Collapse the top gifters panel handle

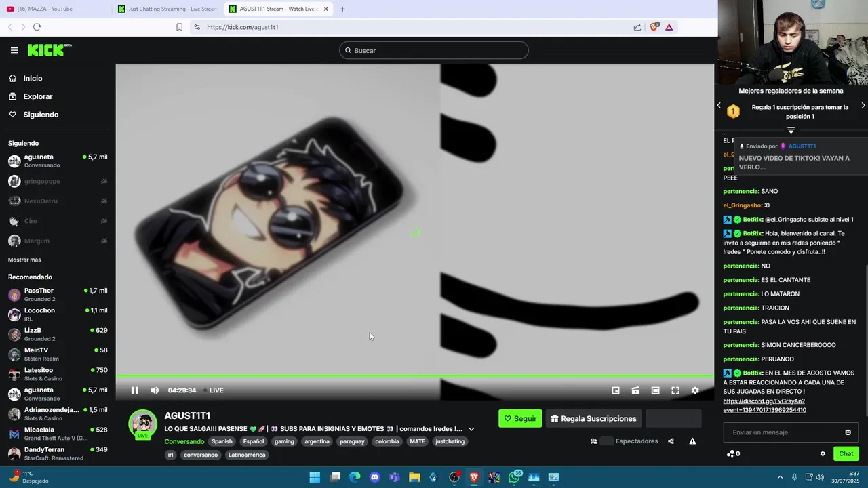(x=791, y=129)
